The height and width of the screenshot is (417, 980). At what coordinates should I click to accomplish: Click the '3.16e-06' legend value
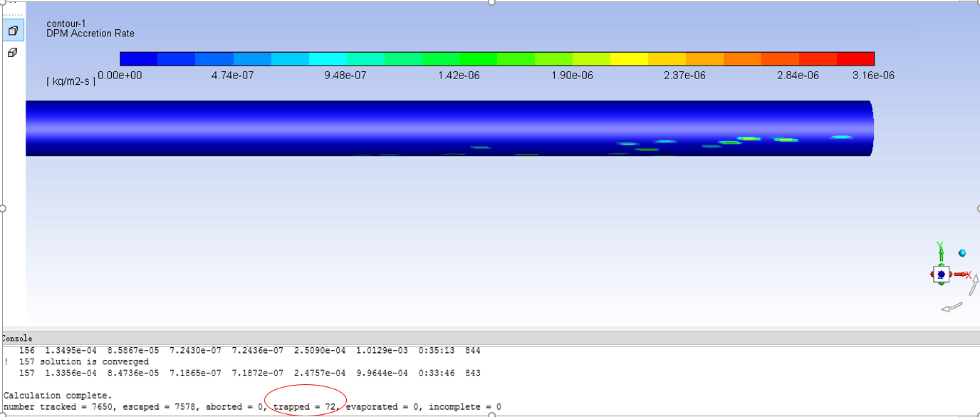pos(873,75)
